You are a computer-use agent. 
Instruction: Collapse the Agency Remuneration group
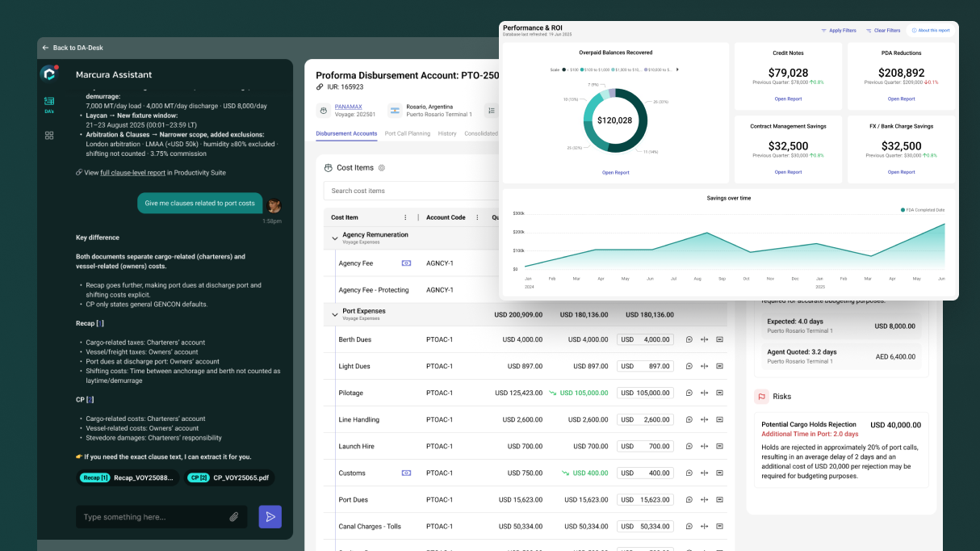pos(335,238)
